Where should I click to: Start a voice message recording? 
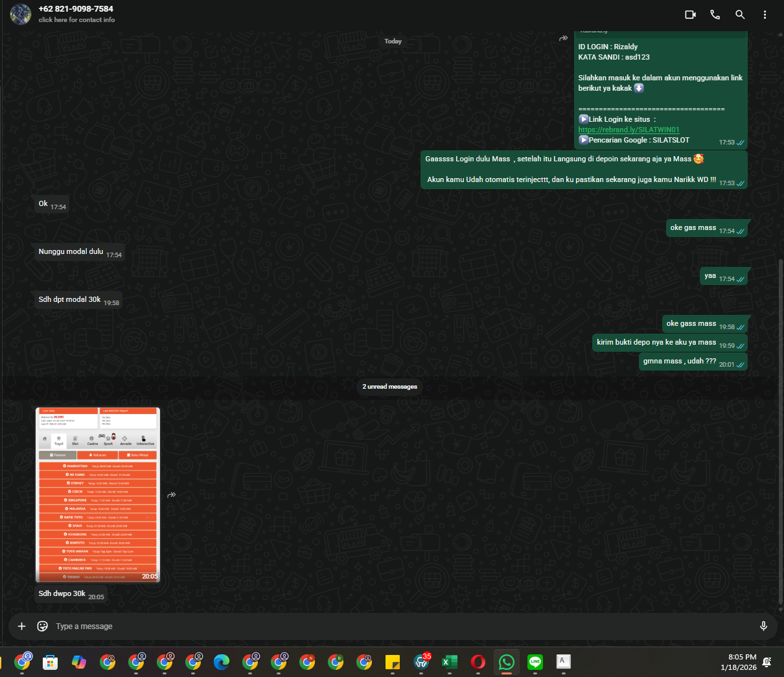point(763,626)
